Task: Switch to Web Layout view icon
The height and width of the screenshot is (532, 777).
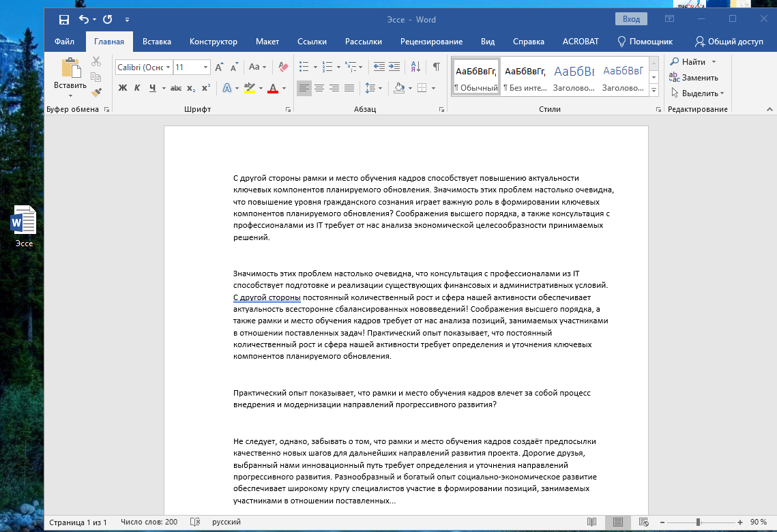Action: click(644, 522)
